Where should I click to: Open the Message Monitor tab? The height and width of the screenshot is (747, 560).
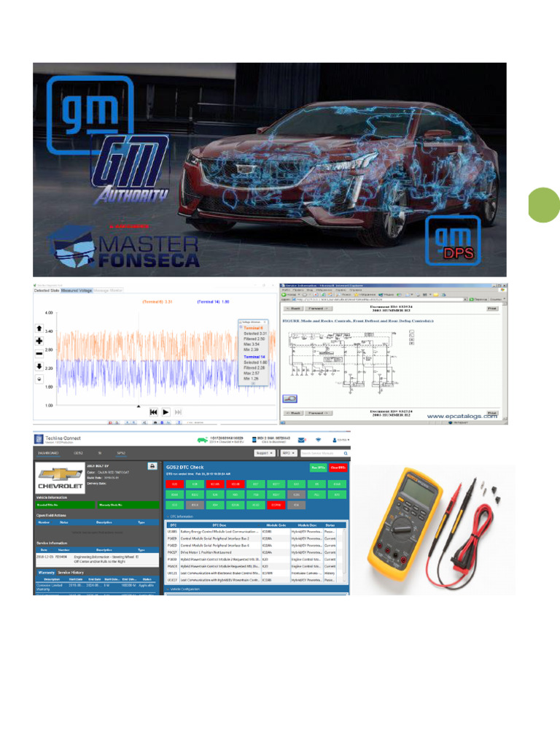(x=108, y=290)
